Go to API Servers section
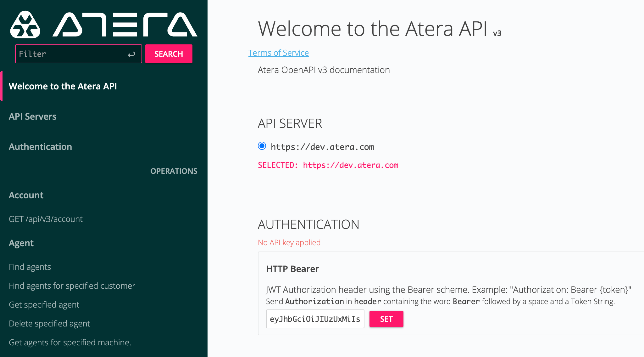Viewport: 644px width, 357px height. (33, 116)
